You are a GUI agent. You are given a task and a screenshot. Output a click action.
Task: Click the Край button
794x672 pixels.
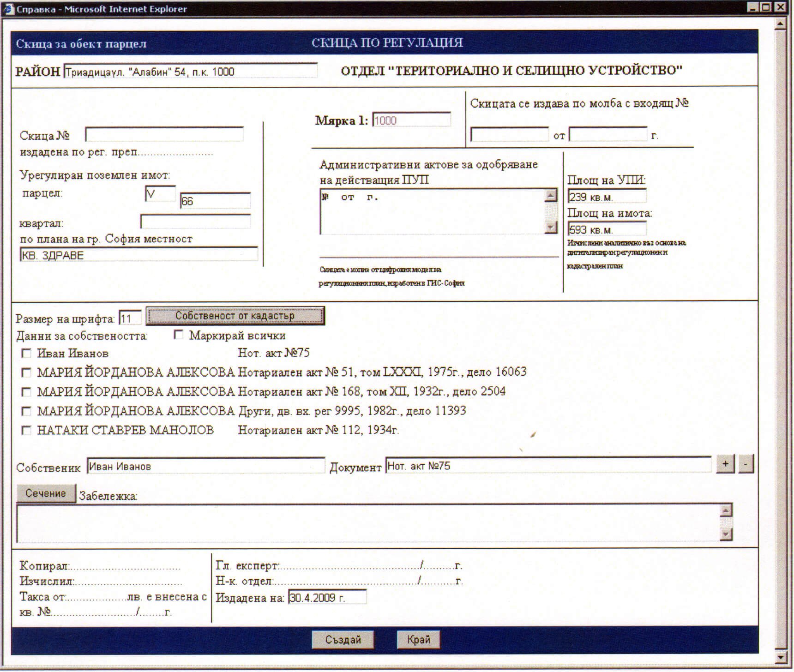click(x=418, y=640)
